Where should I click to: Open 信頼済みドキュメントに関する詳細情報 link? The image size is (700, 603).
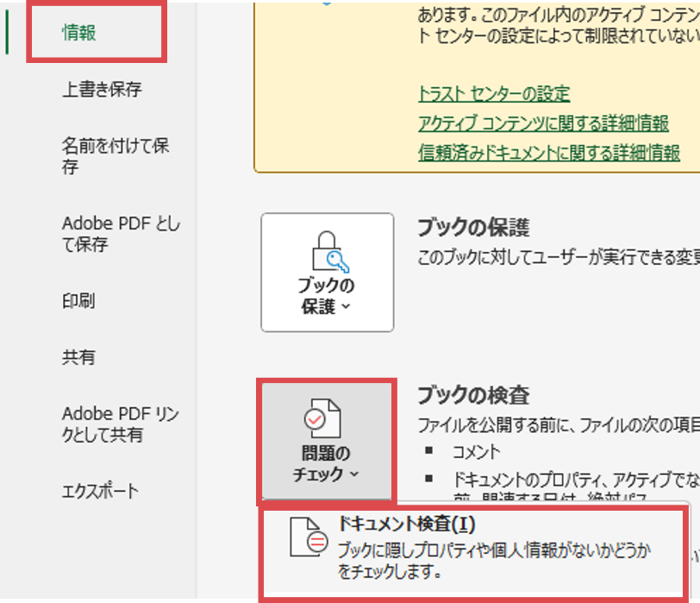tap(549, 153)
